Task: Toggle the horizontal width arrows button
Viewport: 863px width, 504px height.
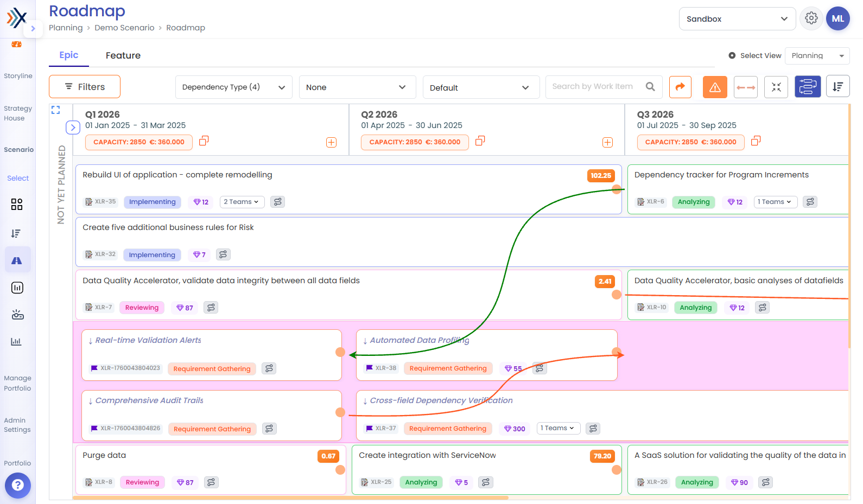Action: (x=746, y=87)
